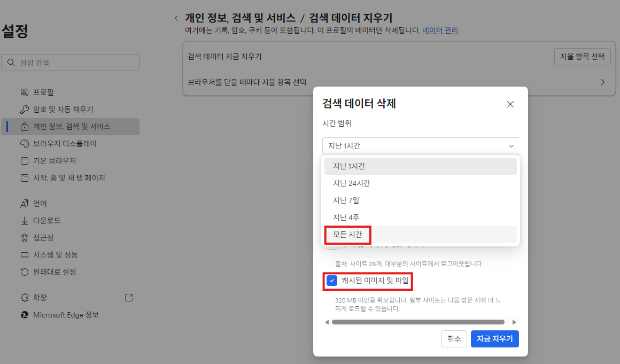The image size is (620, 364).
Task: Click the 접근성 accessibility icon
Action: [x=24, y=238]
